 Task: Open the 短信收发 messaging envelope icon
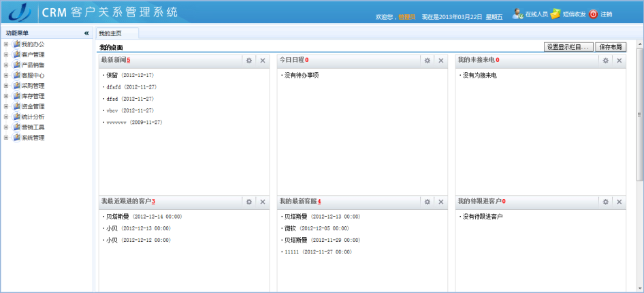[556, 14]
